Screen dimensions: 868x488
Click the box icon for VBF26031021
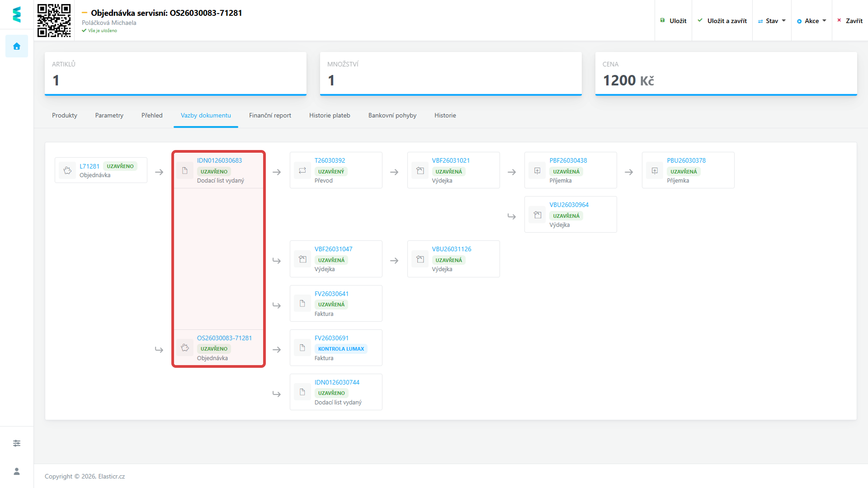420,170
